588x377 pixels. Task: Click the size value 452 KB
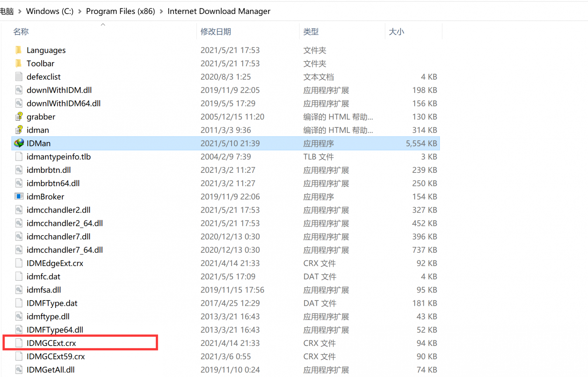coord(425,223)
